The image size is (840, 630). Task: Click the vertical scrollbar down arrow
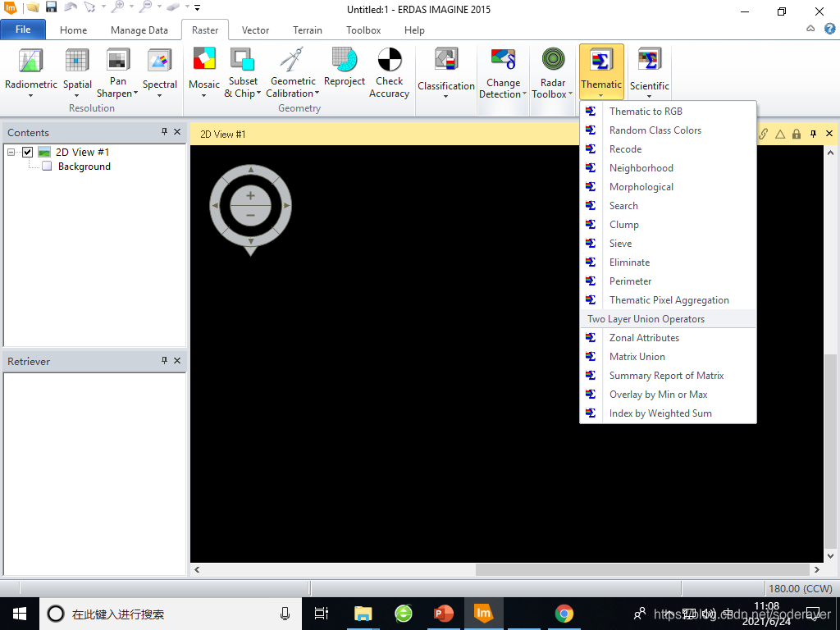pos(831,556)
